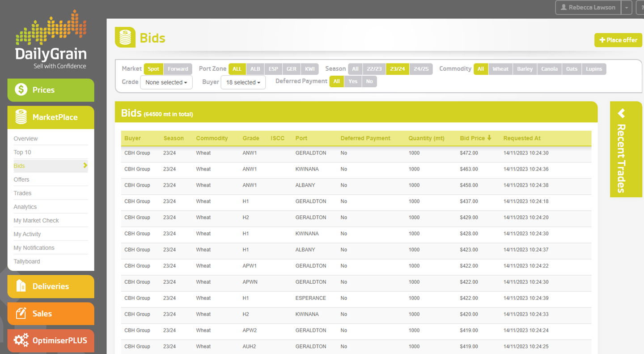Image resolution: width=644 pixels, height=354 pixels.
Task: Click ESPERANCE port cell
Action: (311, 298)
